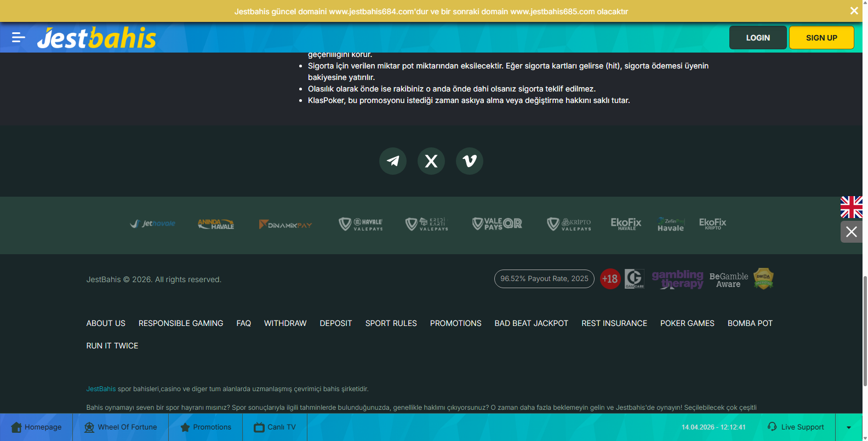Select the Anında Havale payment logo

216,224
